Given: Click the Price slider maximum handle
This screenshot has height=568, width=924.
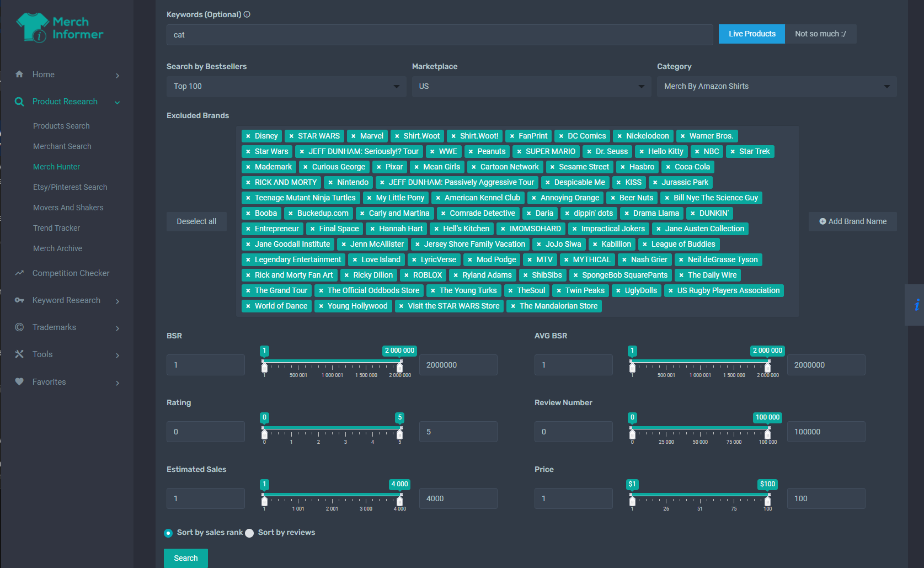Looking at the screenshot, I should coord(767,500).
